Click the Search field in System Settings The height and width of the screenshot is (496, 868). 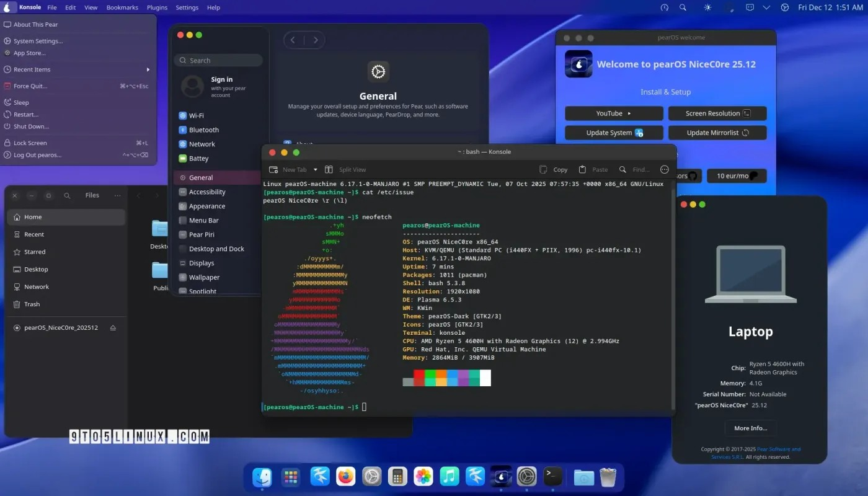click(x=218, y=61)
